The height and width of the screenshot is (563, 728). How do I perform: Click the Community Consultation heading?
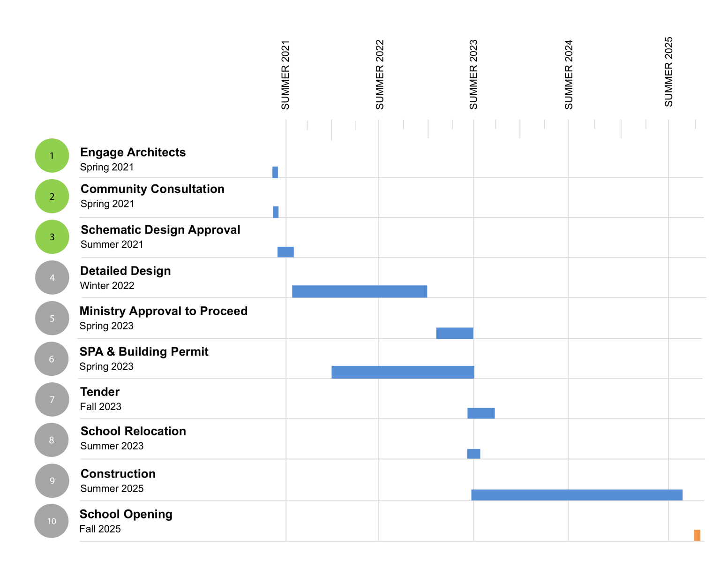[152, 189]
